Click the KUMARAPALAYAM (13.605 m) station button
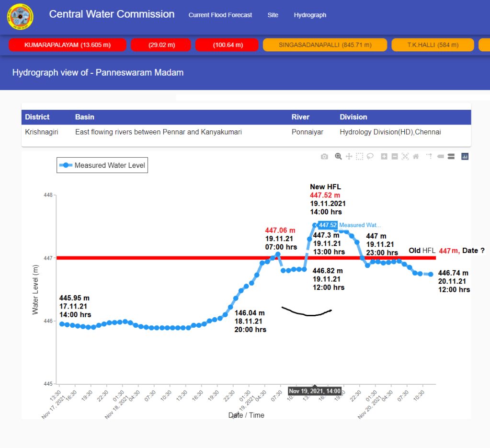Image resolution: width=490 pixels, height=448 pixels. tap(68, 45)
